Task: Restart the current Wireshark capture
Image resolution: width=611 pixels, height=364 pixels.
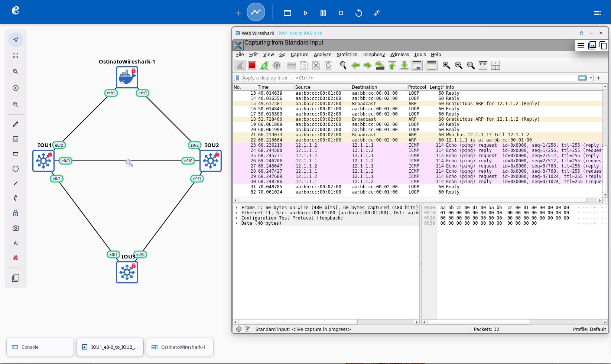Action: [x=264, y=65]
